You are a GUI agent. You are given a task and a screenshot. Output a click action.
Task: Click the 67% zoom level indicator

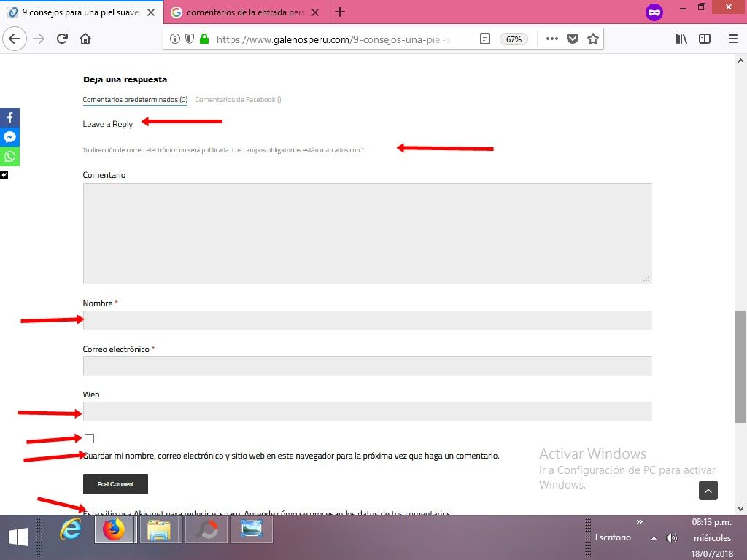pyautogui.click(x=514, y=39)
